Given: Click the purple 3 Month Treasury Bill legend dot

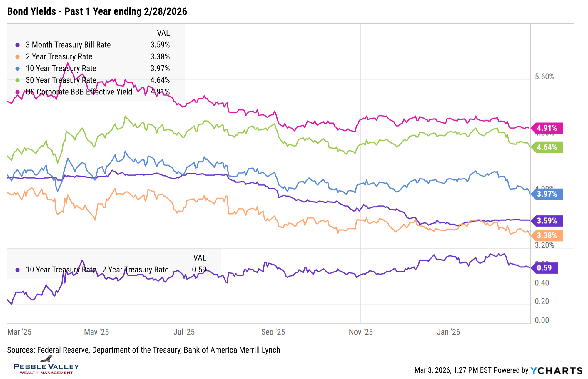Looking at the screenshot, I should (18, 45).
